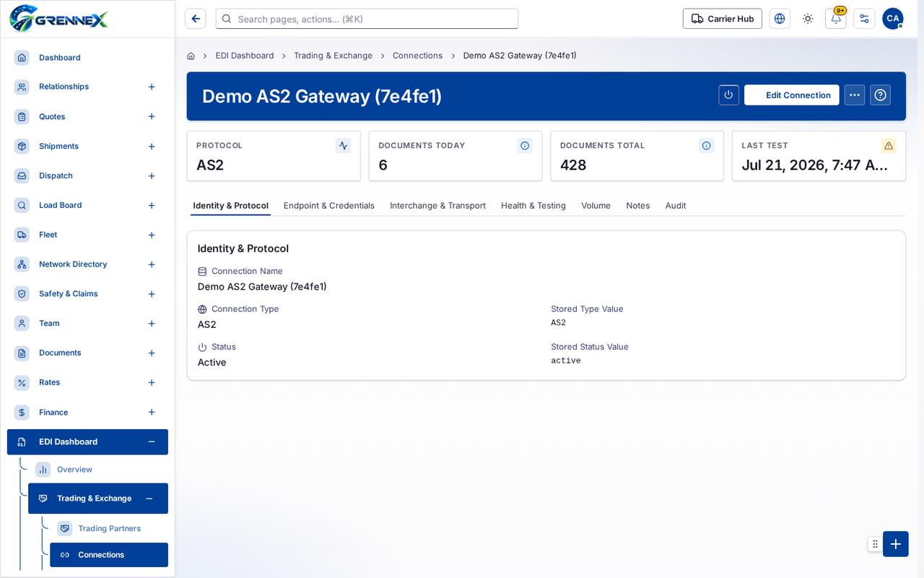This screenshot has width=924, height=578.
Task: Open the notifications bell icon
Action: tap(836, 19)
